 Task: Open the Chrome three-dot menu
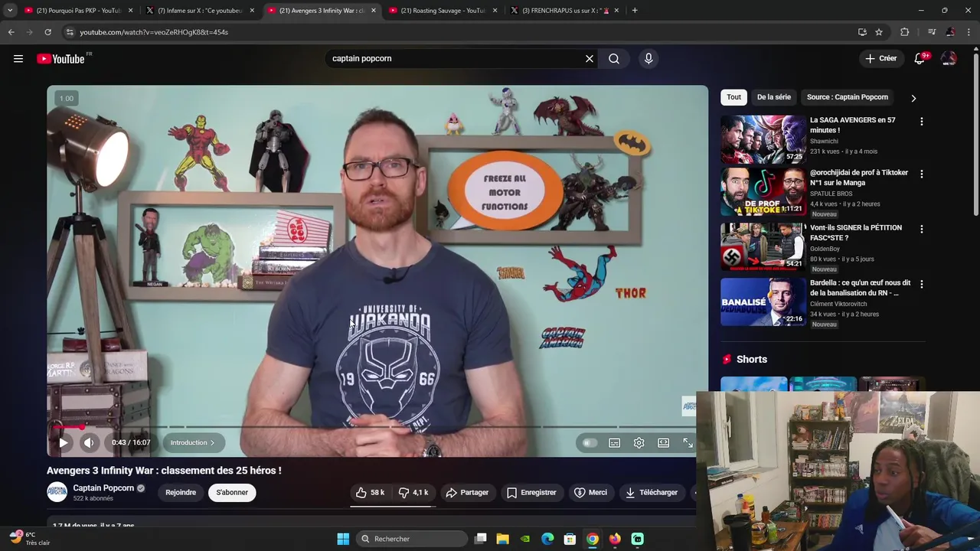(x=969, y=32)
